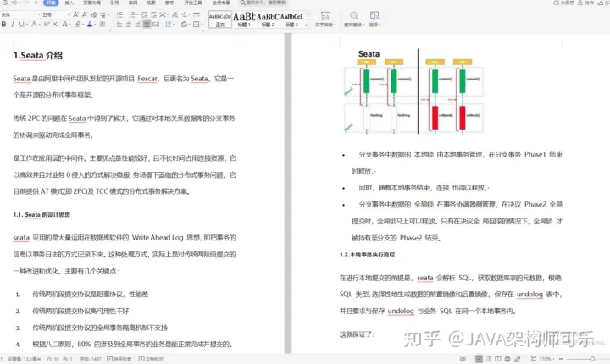Image resolution: width=610 pixels, height=364 pixels.
Task: Align text right
Action: pos(137,24)
